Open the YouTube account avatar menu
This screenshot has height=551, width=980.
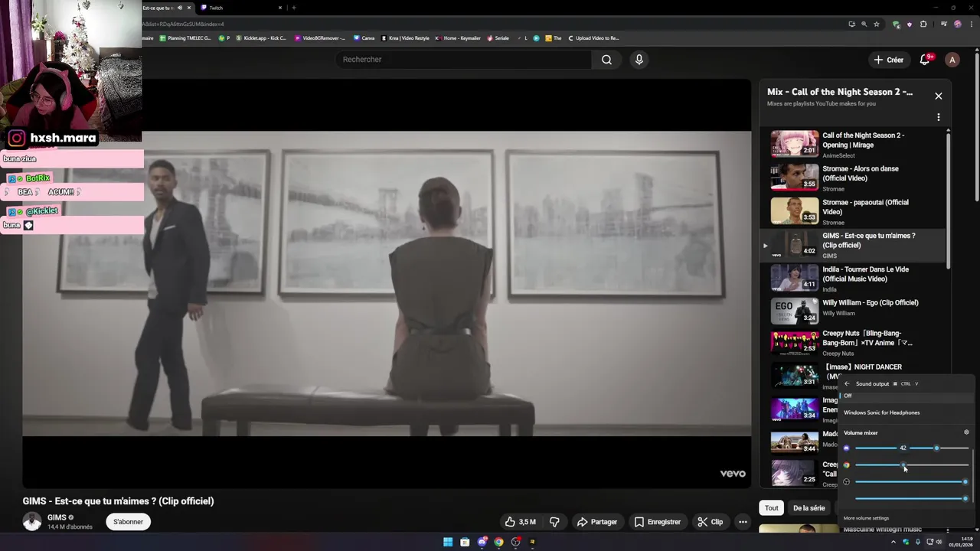pos(952,60)
